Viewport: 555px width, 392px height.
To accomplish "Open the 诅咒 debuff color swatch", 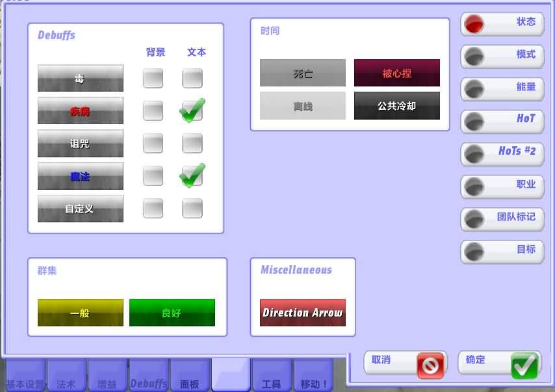I will click(x=81, y=144).
